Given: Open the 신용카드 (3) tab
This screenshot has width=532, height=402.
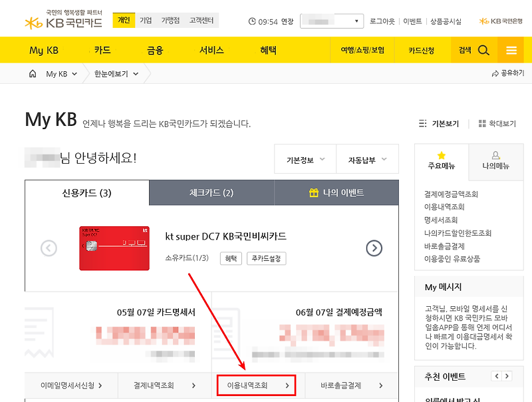Looking at the screenshot, I should [87, 193].
